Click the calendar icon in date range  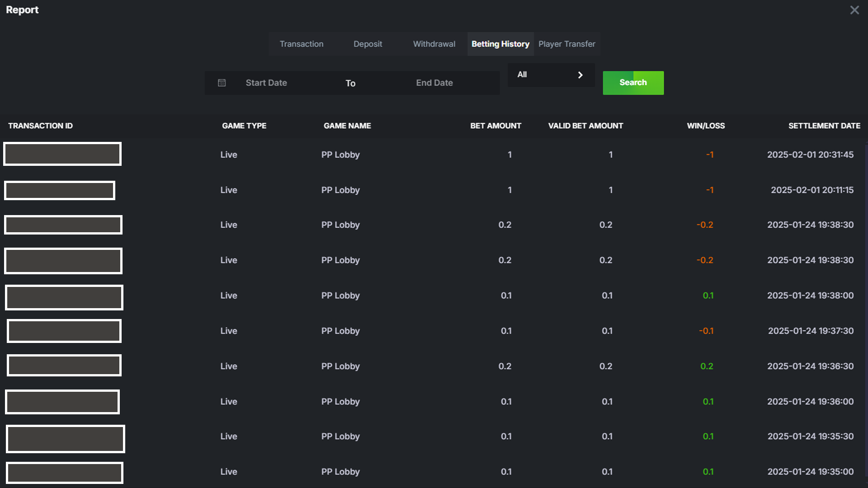(x=222, y=83)
